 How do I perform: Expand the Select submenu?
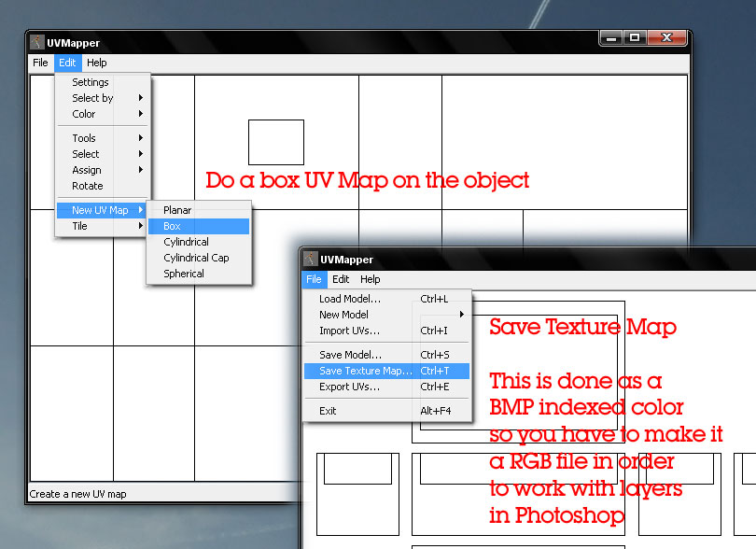point(103,154)
